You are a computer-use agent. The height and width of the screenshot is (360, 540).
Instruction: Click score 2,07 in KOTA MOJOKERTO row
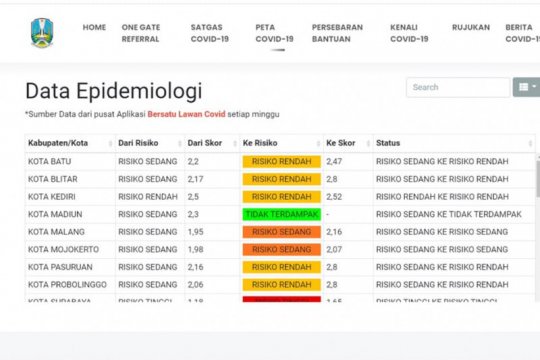334,249
